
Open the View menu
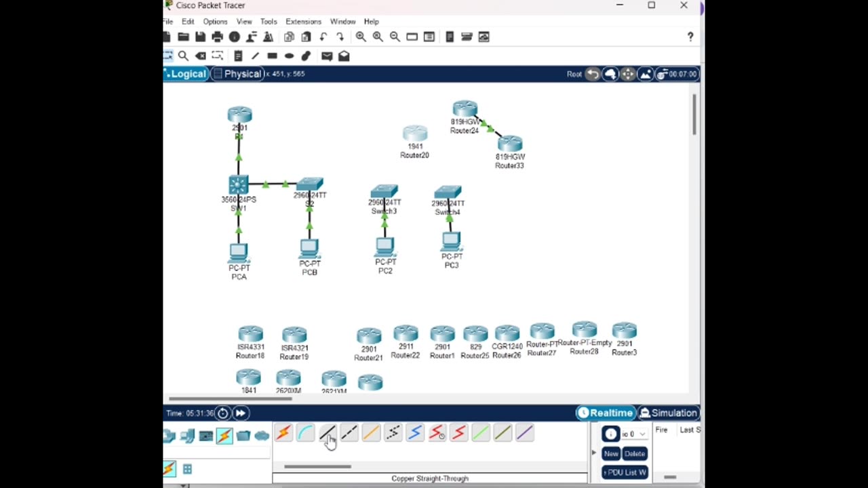(x=244, y=22)
